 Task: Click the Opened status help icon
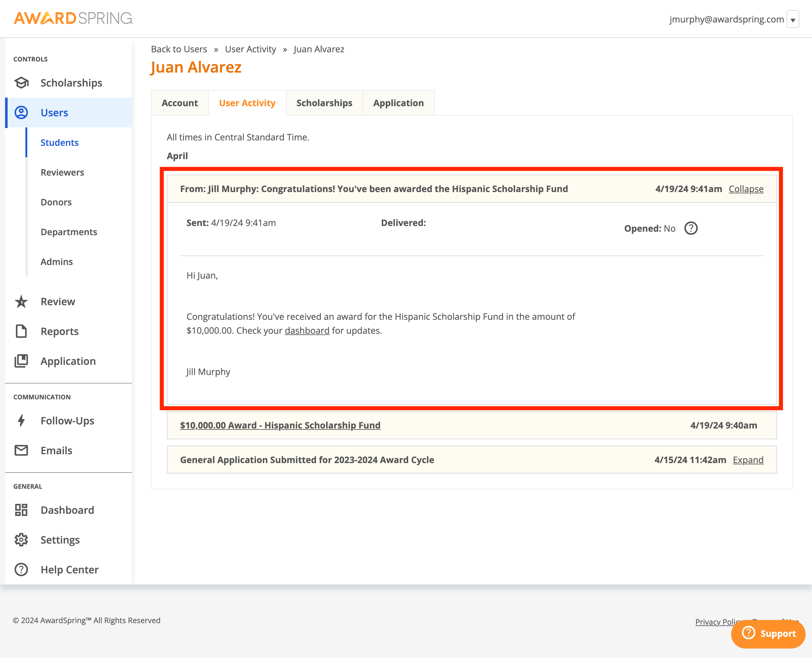691,228
